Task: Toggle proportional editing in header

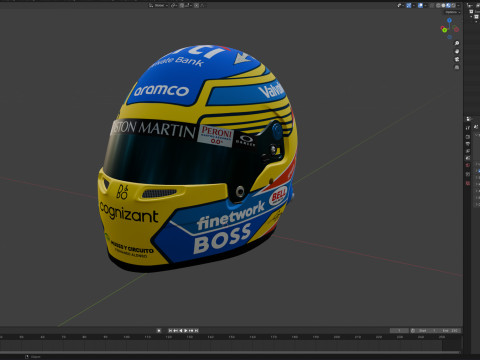Action: click(x=196, y=5)
